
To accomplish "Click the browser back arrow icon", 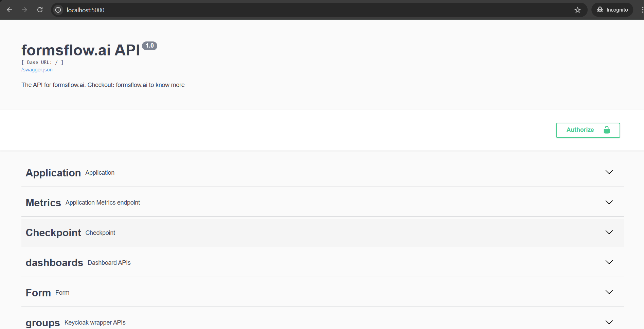I will point(10,10).
